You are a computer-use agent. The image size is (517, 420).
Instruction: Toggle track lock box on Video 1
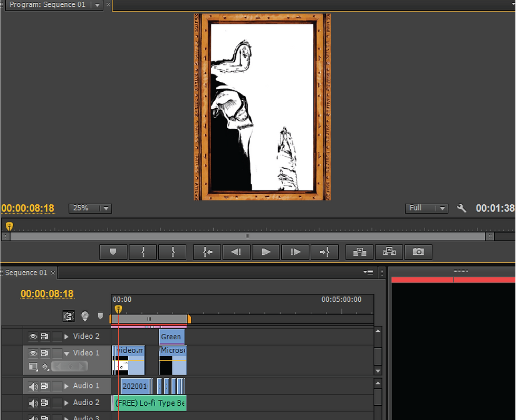[57, 353]
